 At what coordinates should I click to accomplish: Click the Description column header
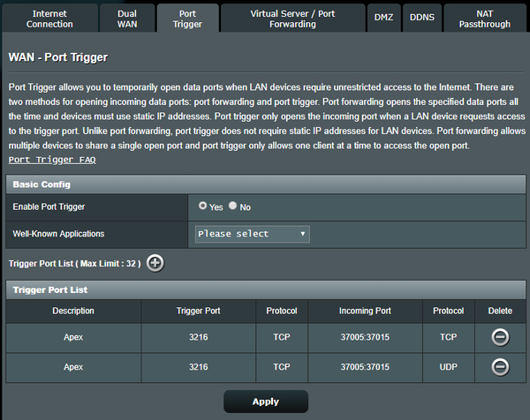click(72, 311)
